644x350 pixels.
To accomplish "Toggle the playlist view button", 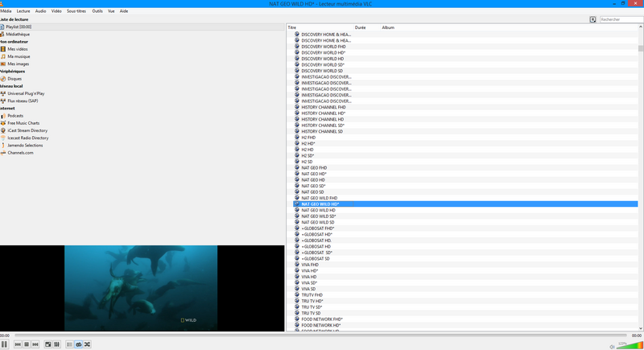I will click(x=69, y=344).
